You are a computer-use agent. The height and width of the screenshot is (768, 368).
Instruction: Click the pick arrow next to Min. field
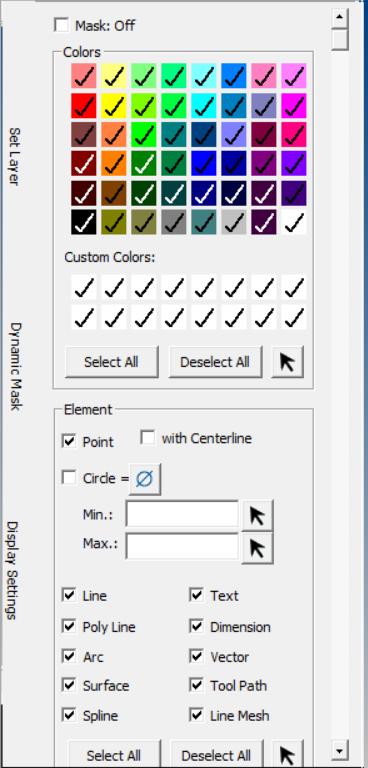(x=257, y=515)
